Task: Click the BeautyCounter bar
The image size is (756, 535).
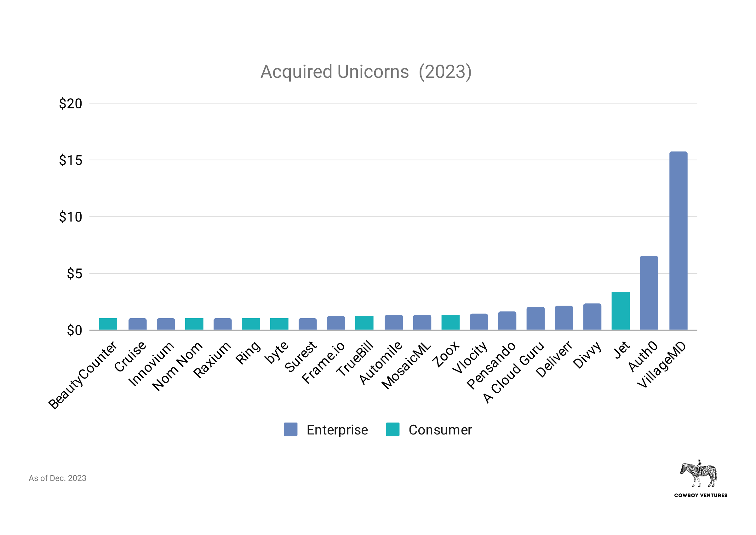Action: (108, 324)
